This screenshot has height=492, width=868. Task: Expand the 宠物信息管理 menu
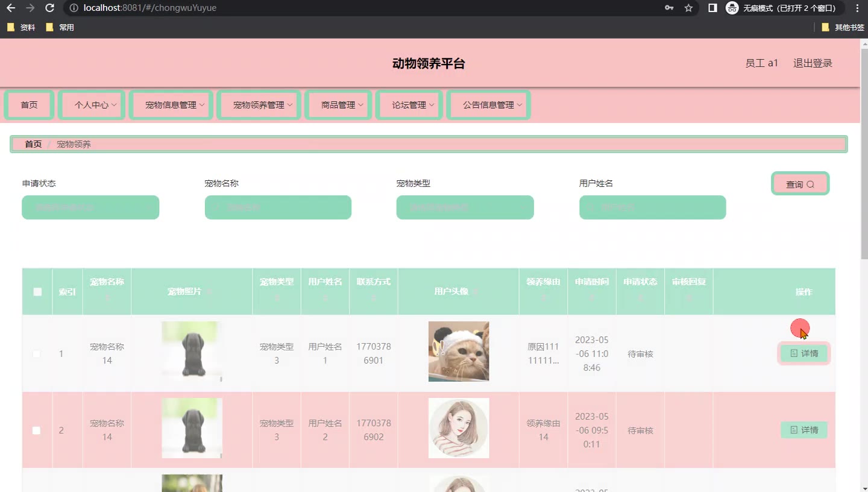tap(171, 105)
